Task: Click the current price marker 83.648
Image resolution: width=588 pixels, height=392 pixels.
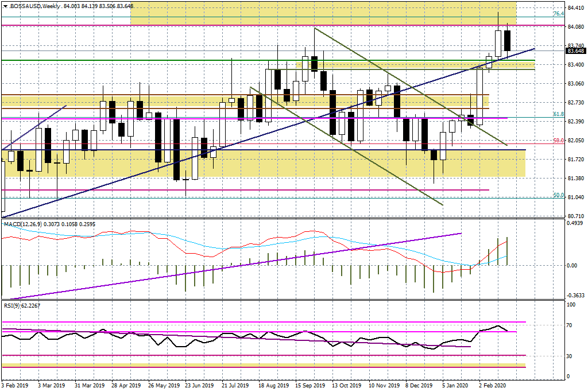Action: pyautogui.click(x=575, y=51)
